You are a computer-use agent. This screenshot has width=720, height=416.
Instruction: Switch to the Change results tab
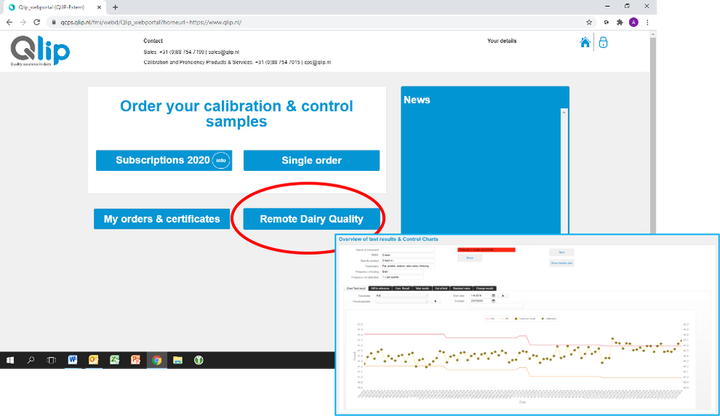click(485, 288)
